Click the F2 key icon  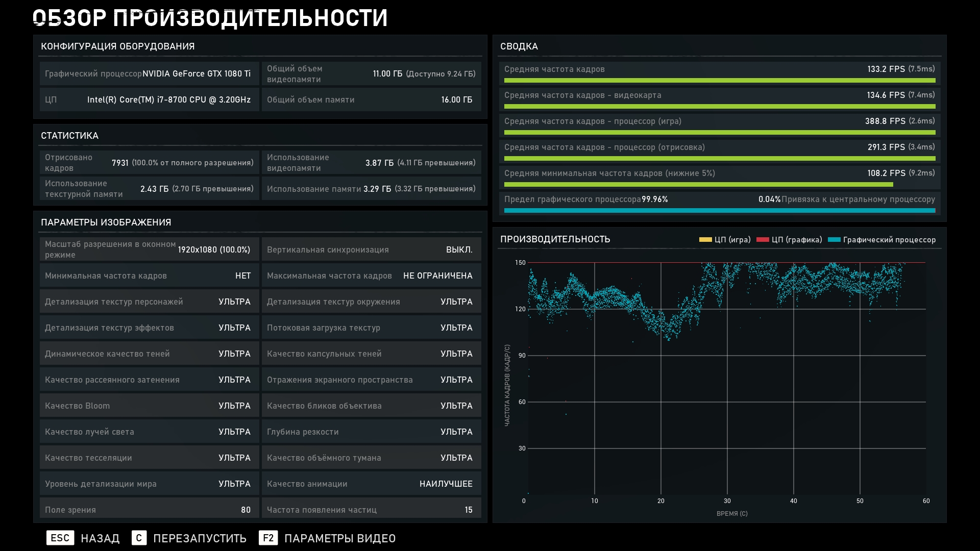click(x=268, y=538)
